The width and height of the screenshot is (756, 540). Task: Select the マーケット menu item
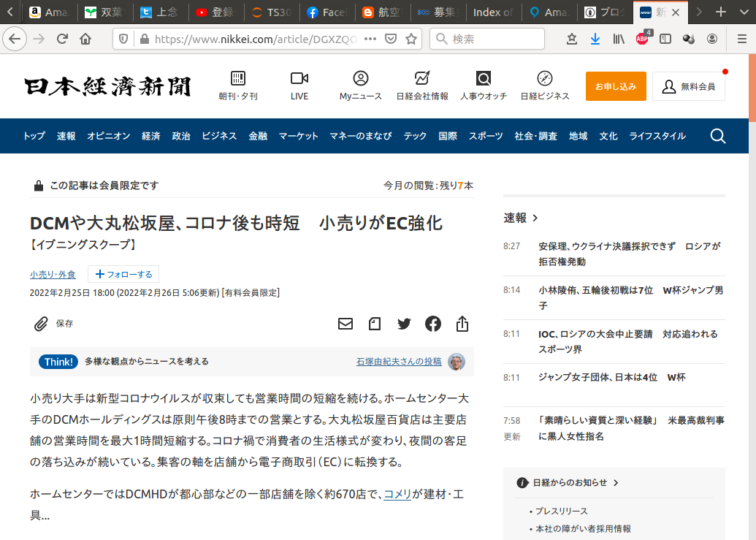(299, 136)
